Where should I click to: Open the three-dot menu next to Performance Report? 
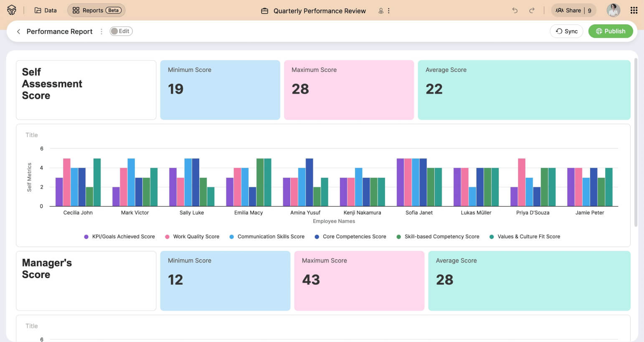click(x=101, y=31)
